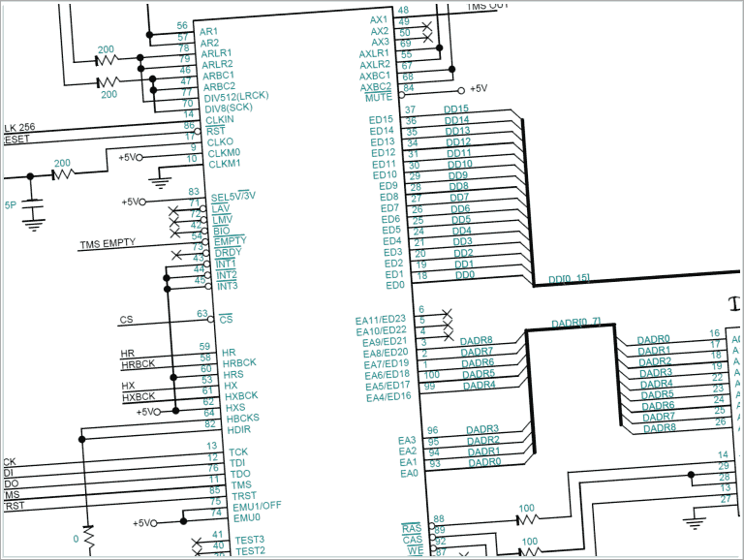The image size is (744, 560).
Task: Click the DADR[0..7] bus label
Action: coord(576,324)
